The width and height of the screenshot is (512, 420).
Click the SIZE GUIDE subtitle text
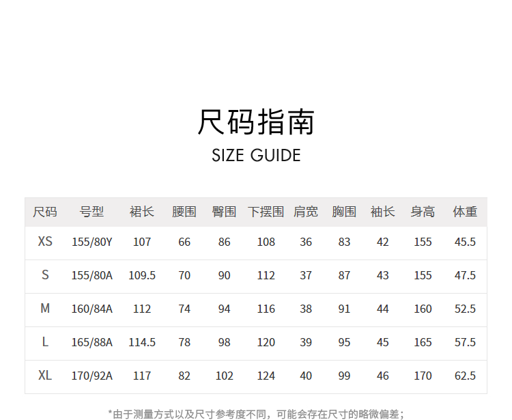pyautogui.click(x=256, y=155)
